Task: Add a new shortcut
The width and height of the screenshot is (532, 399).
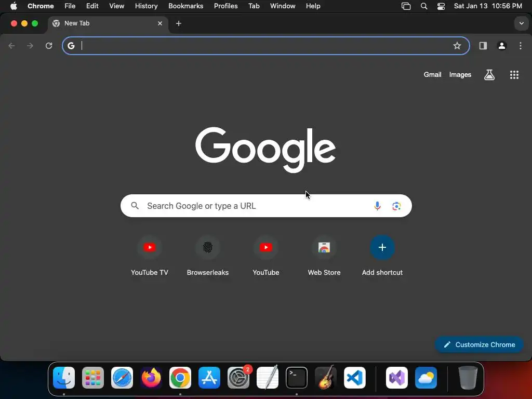Action: click(382, 256)
